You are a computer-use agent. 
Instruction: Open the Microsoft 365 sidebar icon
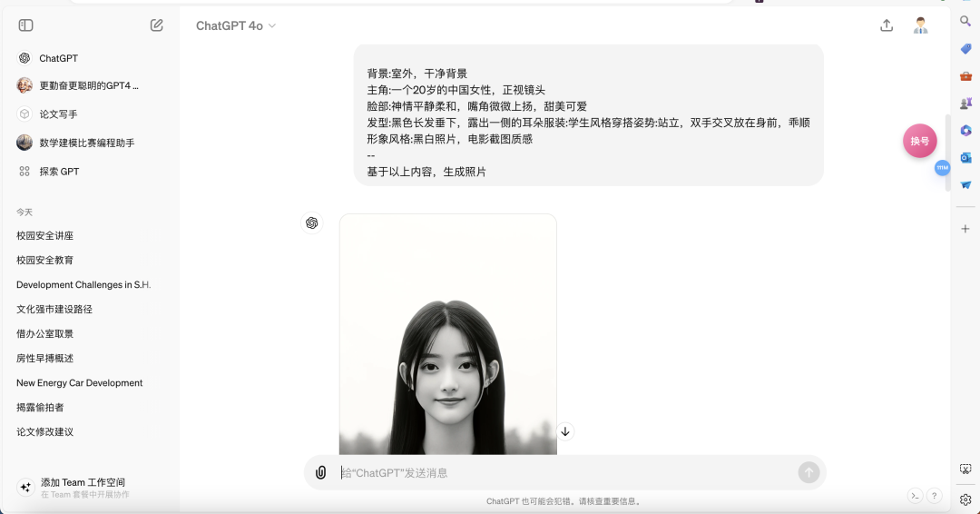[x=965, y=131]
